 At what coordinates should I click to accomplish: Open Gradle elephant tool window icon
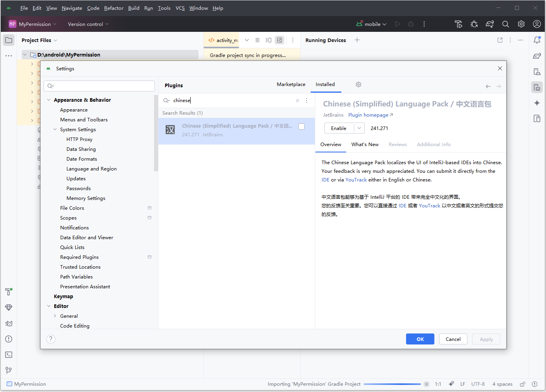pos(537,56)
